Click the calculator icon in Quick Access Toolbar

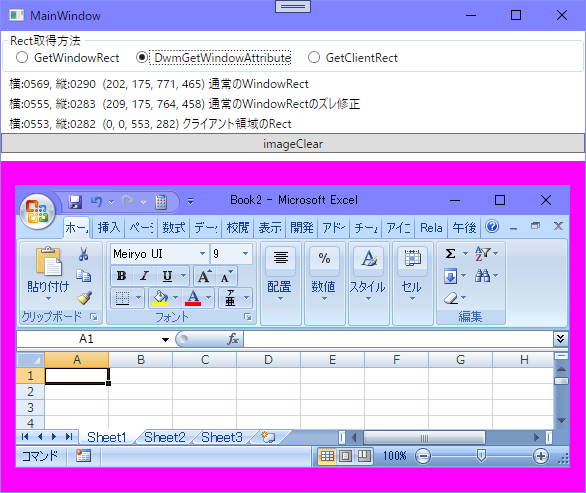pyautogui.click(x=161, y=202)
